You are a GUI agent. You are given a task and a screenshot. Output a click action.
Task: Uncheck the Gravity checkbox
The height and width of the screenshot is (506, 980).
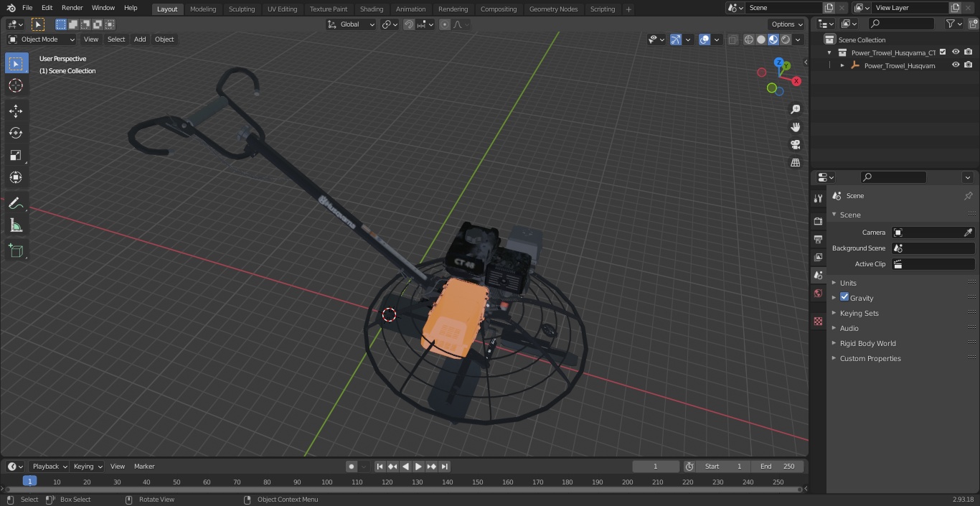pyautogui.click(x=844, y=297)
